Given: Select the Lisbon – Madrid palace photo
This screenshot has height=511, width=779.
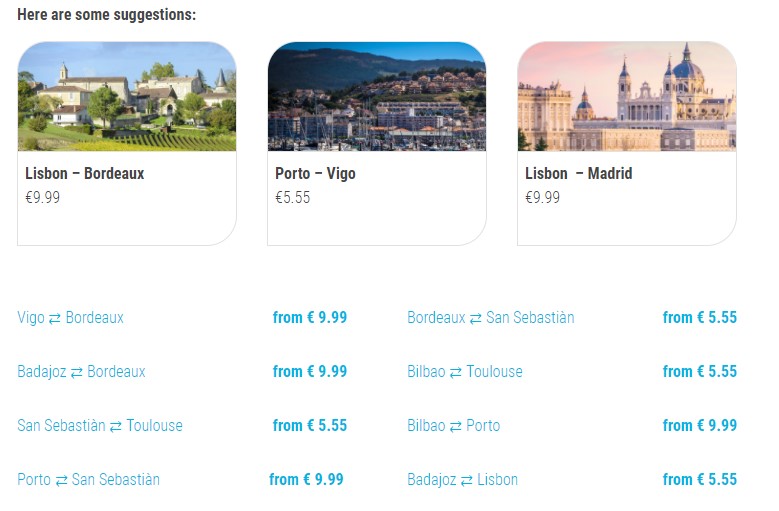Looking at the screenshot, I should pyautogui.click(x=627, y=96).
